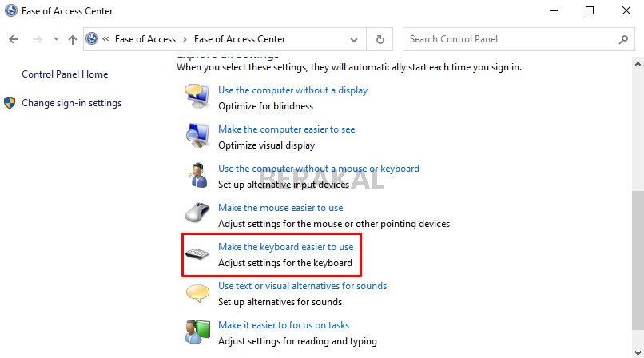The image size is (644, 358).
Task: Click the Ease of Access icon in the address bar
Action: pos(92,38)
